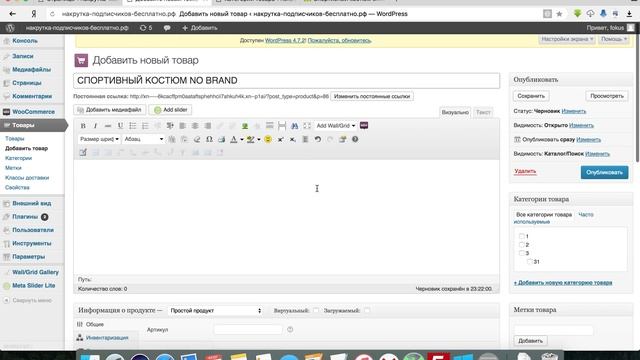Open highlight color dropdown arrow
This screenshot has width=640, height=360.
[259, 140]
